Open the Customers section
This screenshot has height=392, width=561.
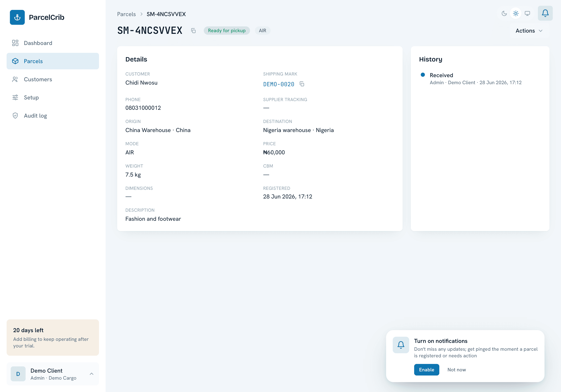pyautogui.click(x=53, y=79)
